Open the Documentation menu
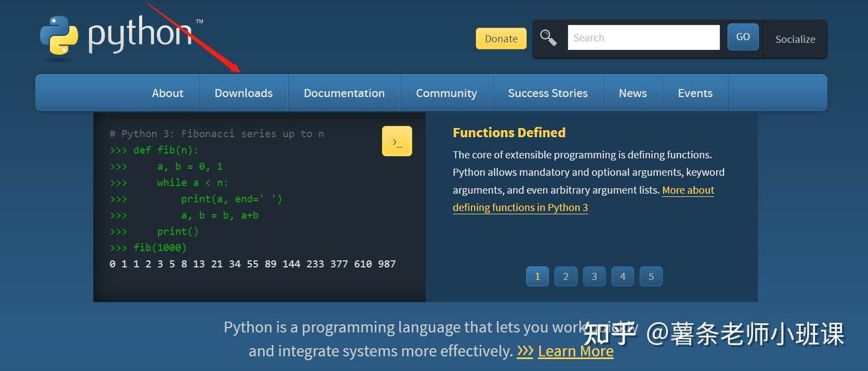The image size is (868, 371). (x=344, y=93)
